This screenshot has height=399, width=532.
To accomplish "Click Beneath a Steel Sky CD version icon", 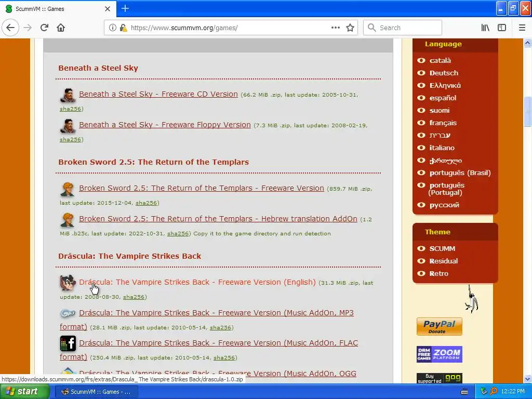I will (x=68, y=95).
